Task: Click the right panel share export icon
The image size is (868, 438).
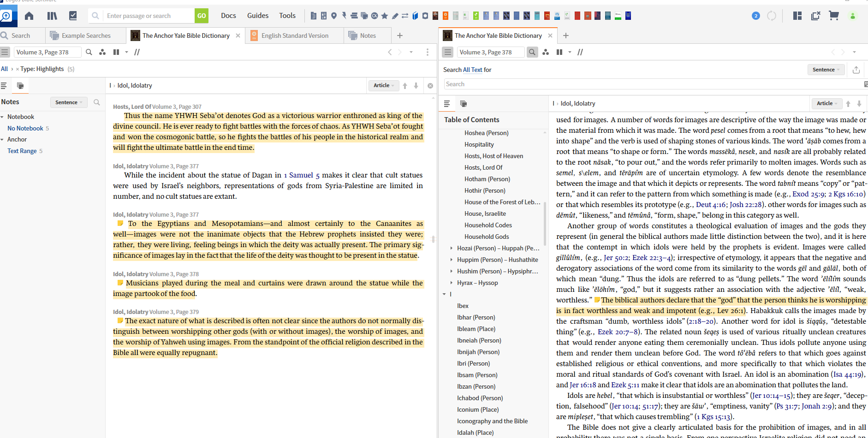Action: 856,70
